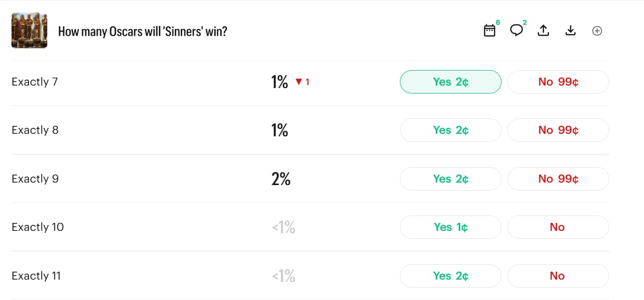This screenshot has width=644, height=300.
Task: Buy Yes 1¢ on Exactly 10
Action: point(450,227)
